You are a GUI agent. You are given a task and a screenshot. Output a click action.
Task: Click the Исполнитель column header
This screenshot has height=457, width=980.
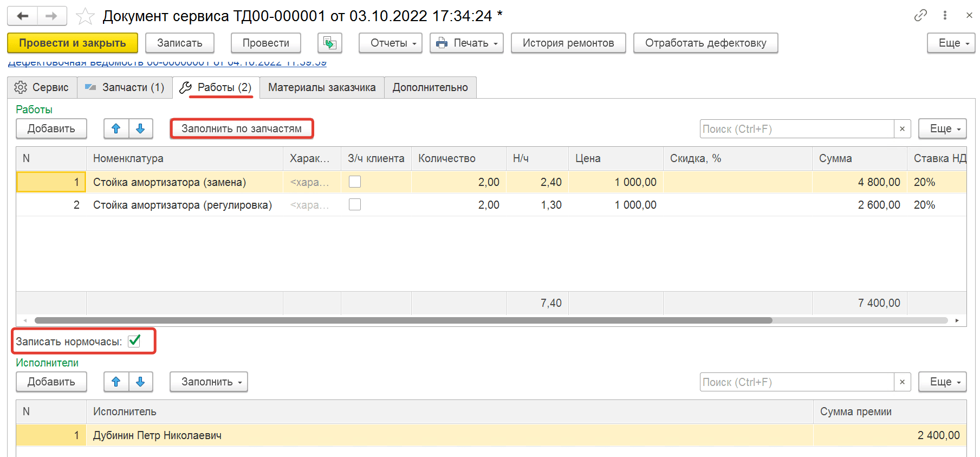pos(450,411)
